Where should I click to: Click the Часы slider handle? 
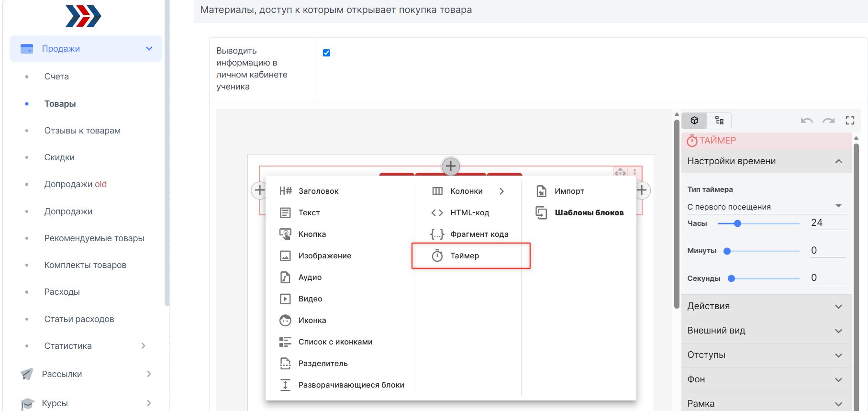tap(737, 223)
